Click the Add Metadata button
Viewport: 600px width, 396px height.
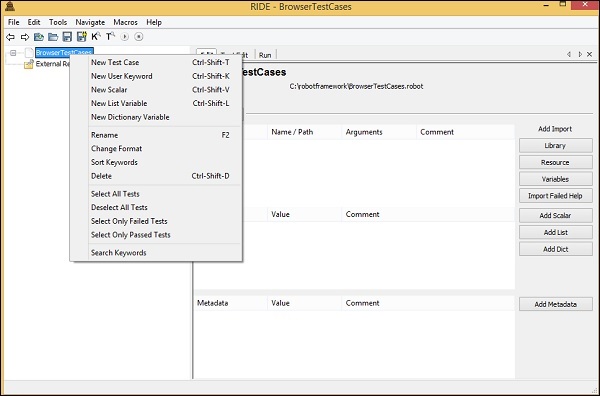(x=556, y=305)
